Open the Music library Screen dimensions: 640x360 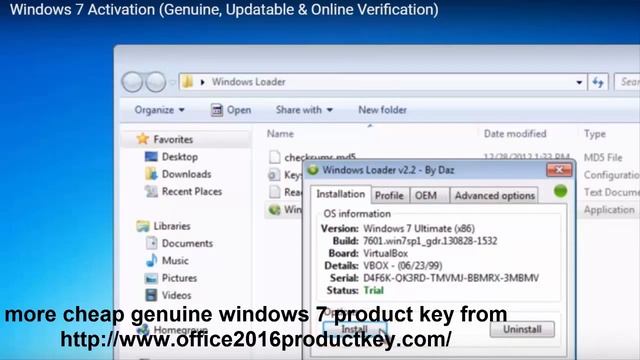(175, 260)
